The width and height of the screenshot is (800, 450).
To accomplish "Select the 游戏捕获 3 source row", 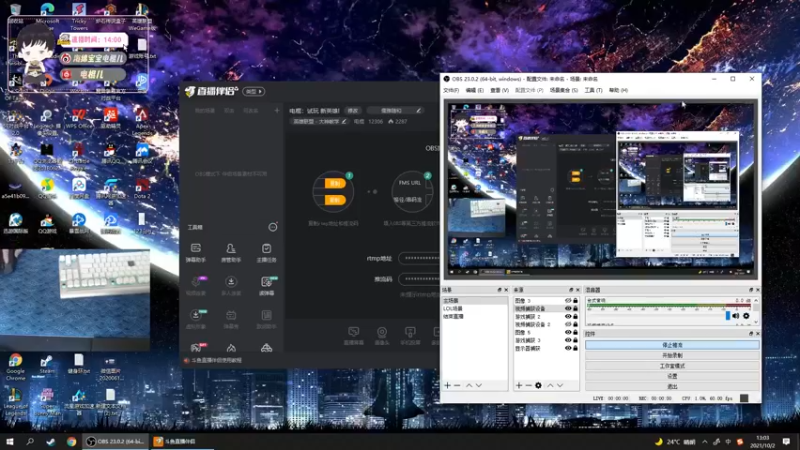I will click(x=546, y=340).
